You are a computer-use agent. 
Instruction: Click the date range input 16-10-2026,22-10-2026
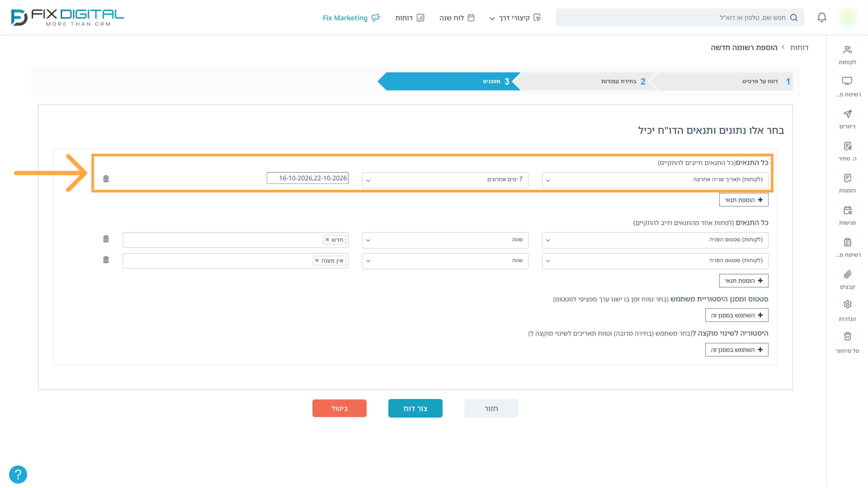click(x=307, y=178)
